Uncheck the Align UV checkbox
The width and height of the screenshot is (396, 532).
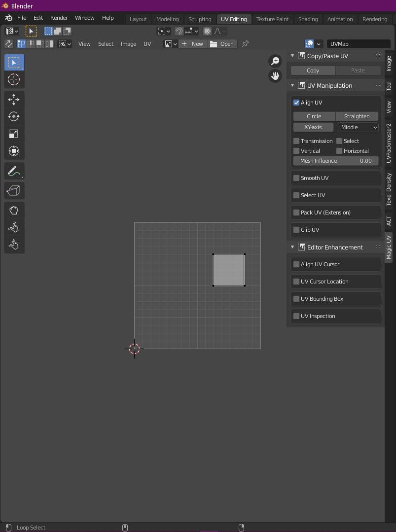click(x=296, y=102)
